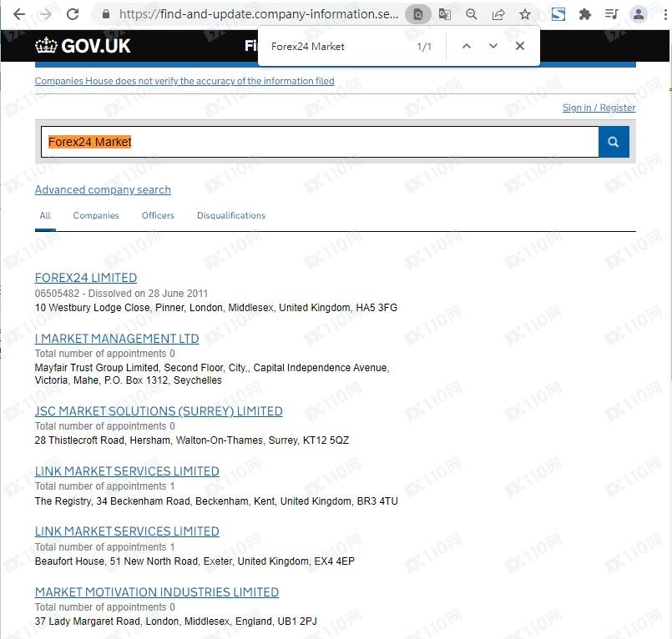
Task: Switch to the Companies tab
Action: (96, 215)
